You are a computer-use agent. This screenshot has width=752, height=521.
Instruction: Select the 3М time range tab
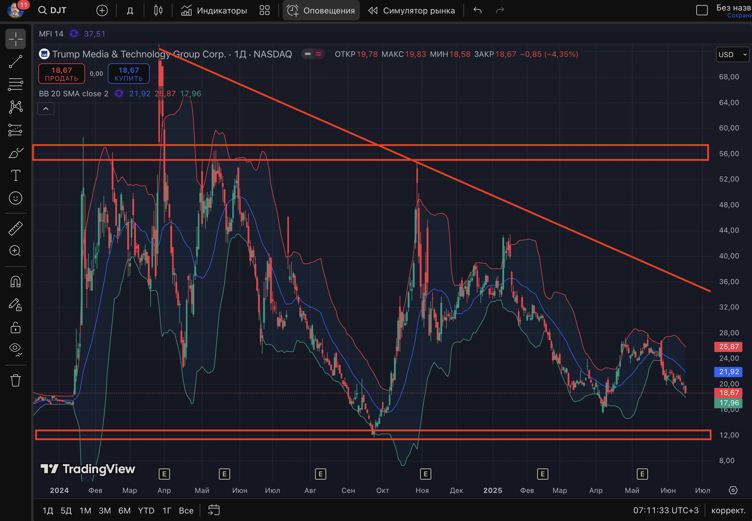point(104,511)
